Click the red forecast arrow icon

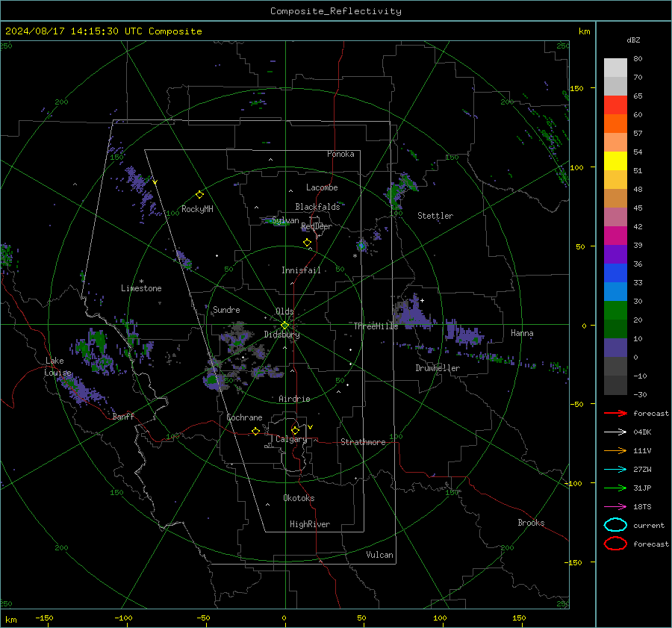pos(615,413)
